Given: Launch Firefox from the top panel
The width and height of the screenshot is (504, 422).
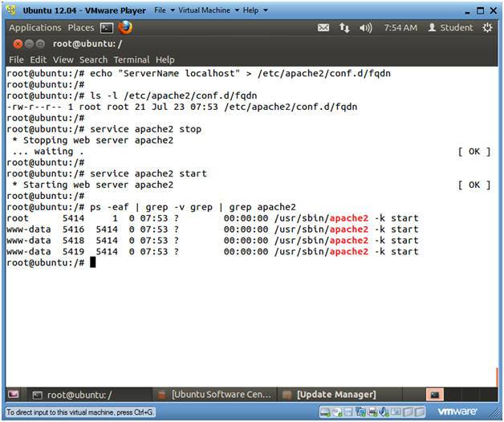Looking at the screenshot, I should tap(125, 27).
